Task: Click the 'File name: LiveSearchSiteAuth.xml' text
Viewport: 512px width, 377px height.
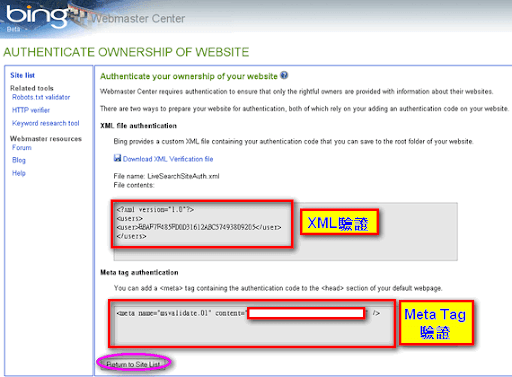Action: (x=166, y=176)
